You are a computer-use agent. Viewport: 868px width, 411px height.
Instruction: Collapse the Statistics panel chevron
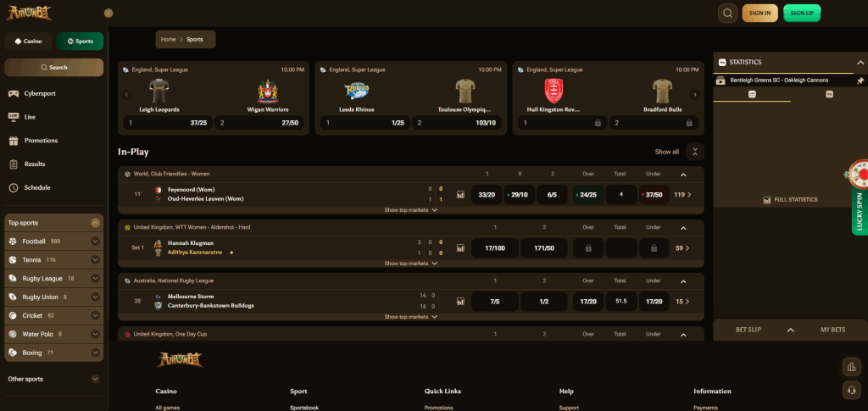pyautogui.click(x=860, y=63)
